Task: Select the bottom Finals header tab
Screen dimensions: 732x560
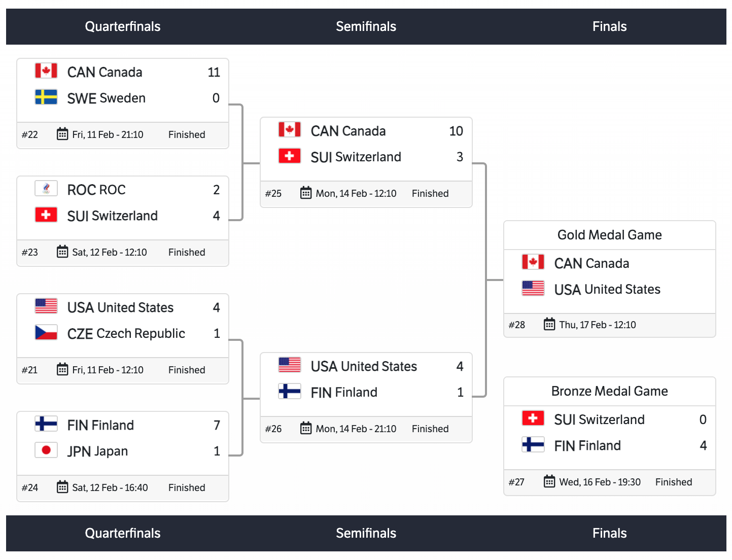Action: coord(609,533)
